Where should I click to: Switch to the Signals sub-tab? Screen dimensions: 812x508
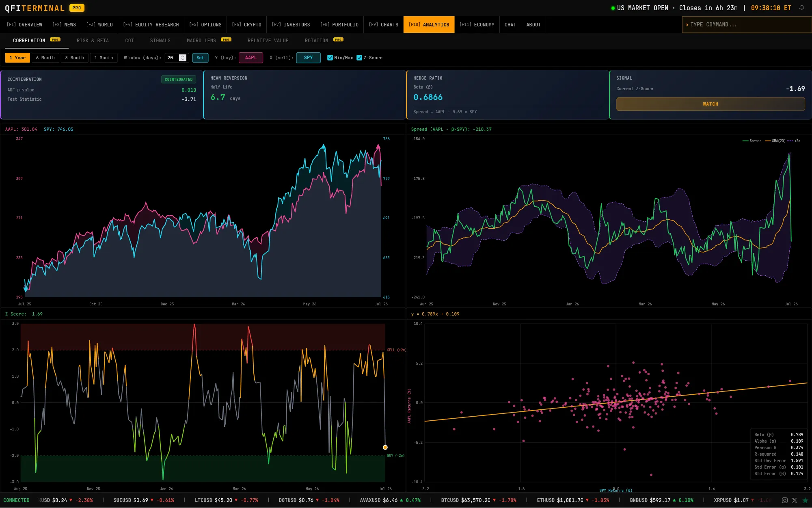pos(160,41)
